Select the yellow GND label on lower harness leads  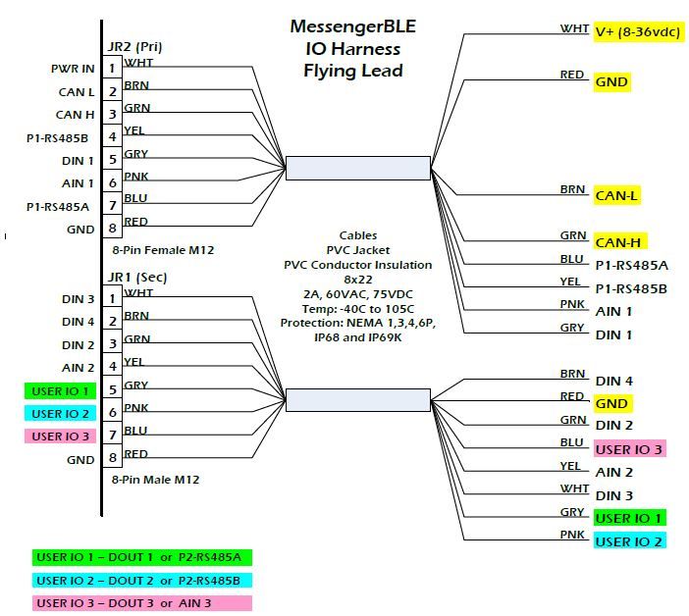(613, 403)
